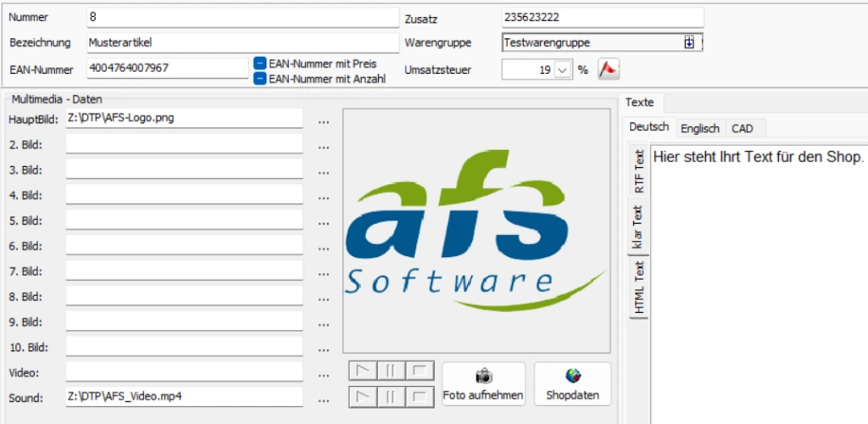Click the empty 3. Bild path field
The width and height of the screenshot is (868, 424).
184,169
